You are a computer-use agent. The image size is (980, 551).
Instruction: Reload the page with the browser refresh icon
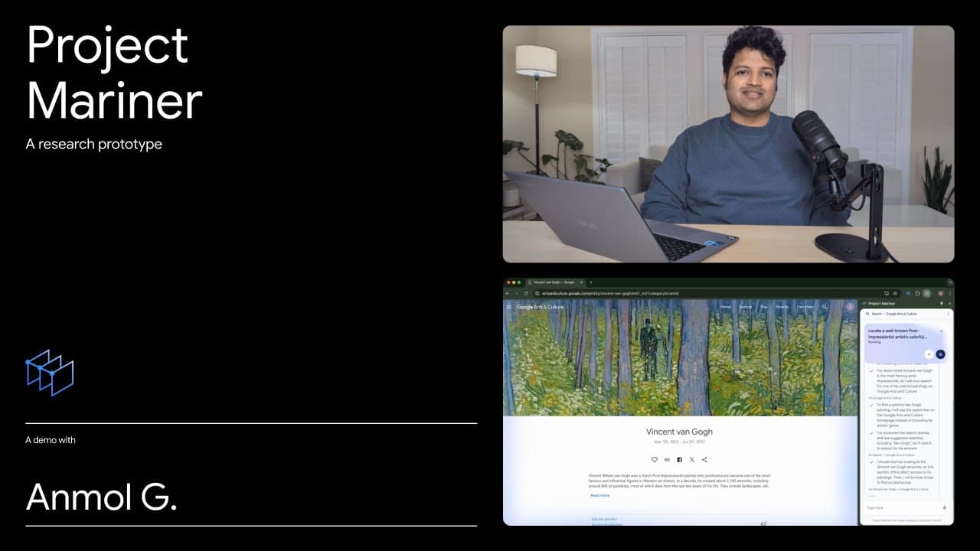coord(526,293)
